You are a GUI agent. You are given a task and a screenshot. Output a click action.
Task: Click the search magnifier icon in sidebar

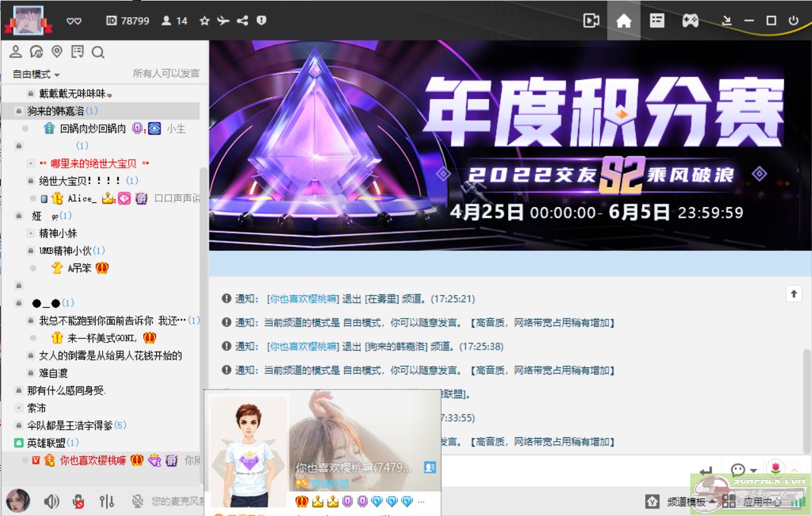tap(98, 52)
